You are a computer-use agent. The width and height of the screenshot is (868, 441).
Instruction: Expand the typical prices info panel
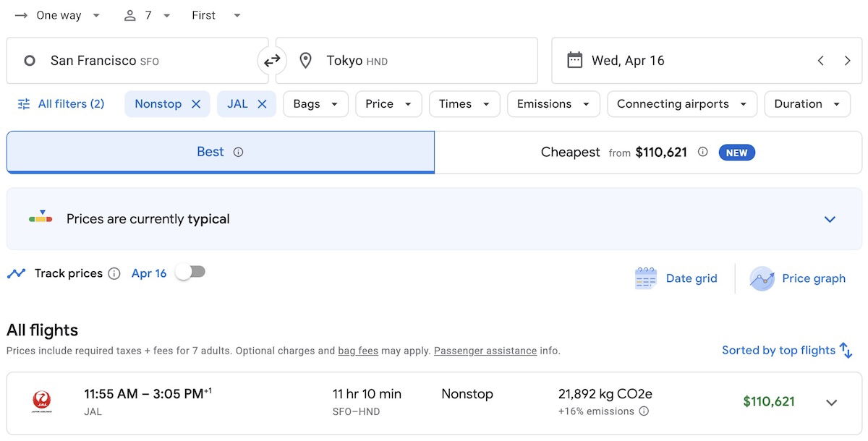click(x=830, y=219)
